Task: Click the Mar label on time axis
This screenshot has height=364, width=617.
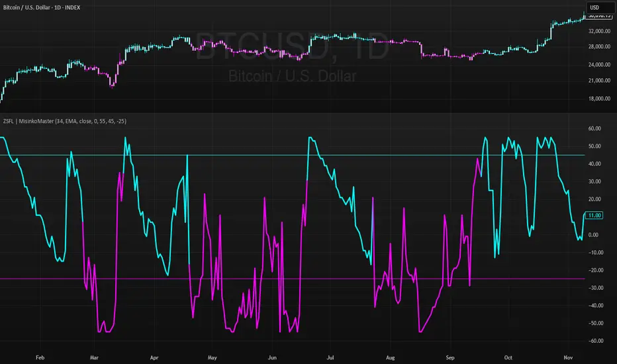Action: 94,357
